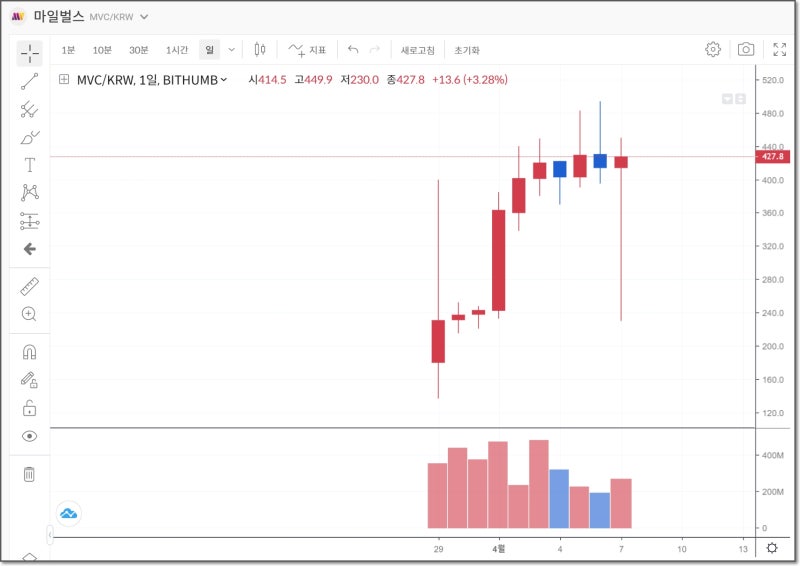Select the text annotation tool
Screen dimensions: 800x566
(30, 165)
